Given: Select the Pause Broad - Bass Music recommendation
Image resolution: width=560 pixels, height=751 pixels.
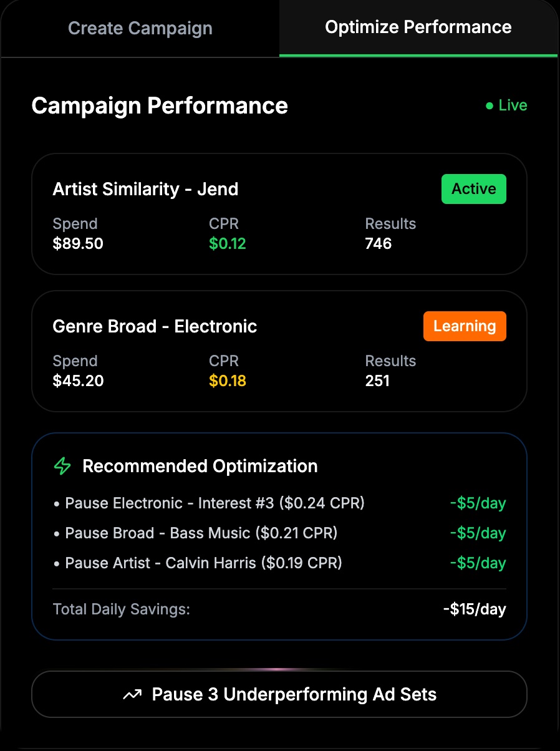Looking at the screenshot, I should [x=279, y=533].
